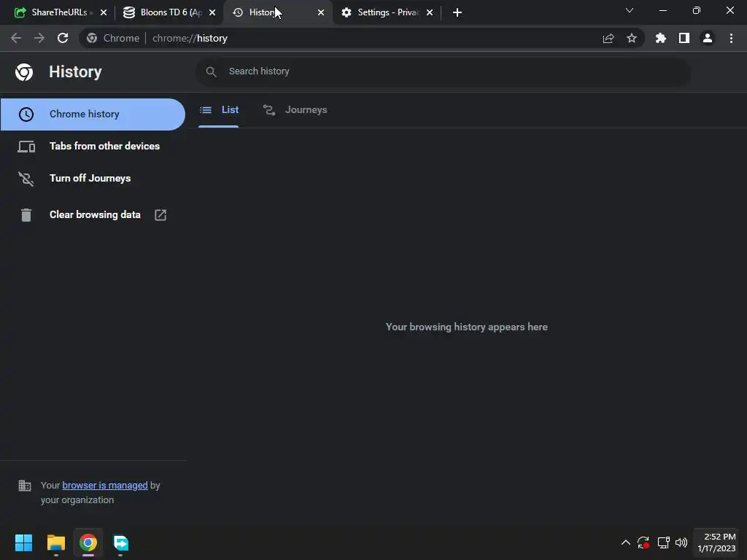Viewport: 747px width, 560px height.
Task: Switch to the Bloons TD 6 tab
Action: tap(170, 12)
